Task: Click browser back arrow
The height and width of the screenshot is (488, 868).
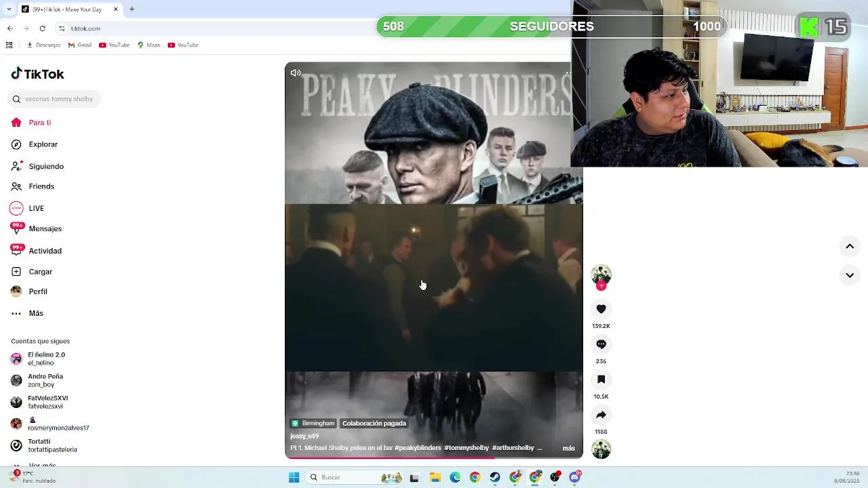Action: pos(9,28)
